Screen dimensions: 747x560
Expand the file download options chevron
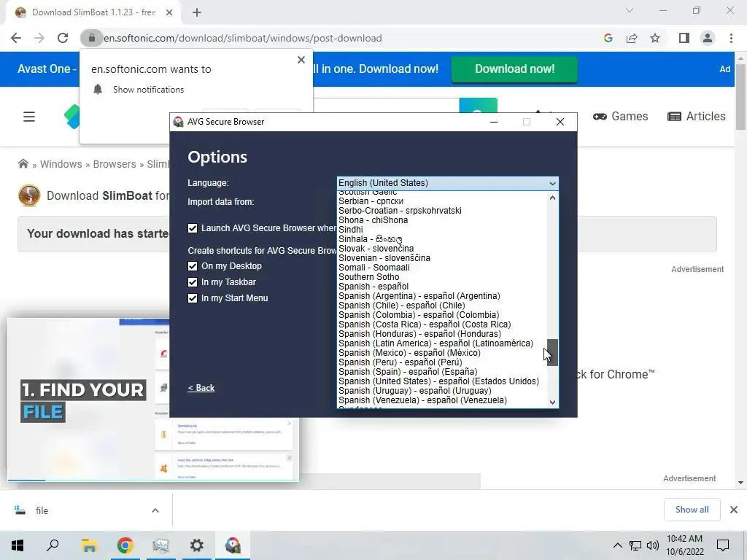(x=155, y=510)
